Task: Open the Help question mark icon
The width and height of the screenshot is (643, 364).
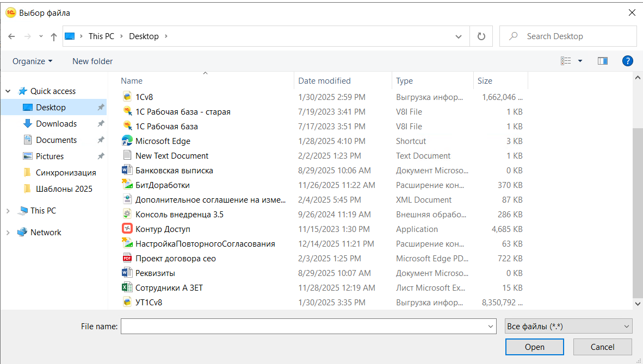Action: 627,61
